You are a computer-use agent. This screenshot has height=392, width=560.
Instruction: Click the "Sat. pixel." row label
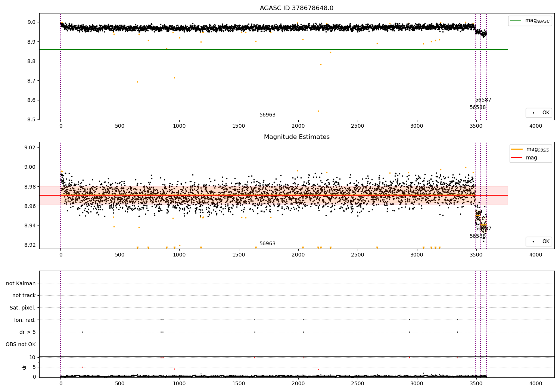tap(23, 308)
